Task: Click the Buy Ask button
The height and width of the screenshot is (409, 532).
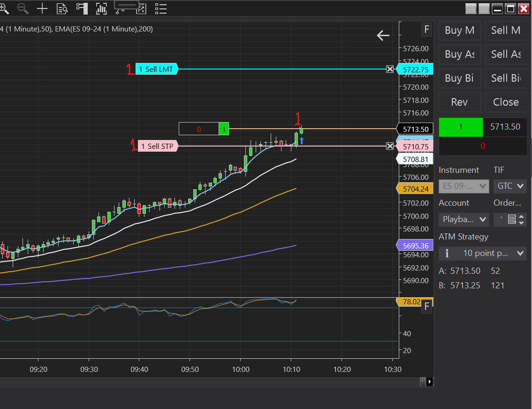Action: 460,54
